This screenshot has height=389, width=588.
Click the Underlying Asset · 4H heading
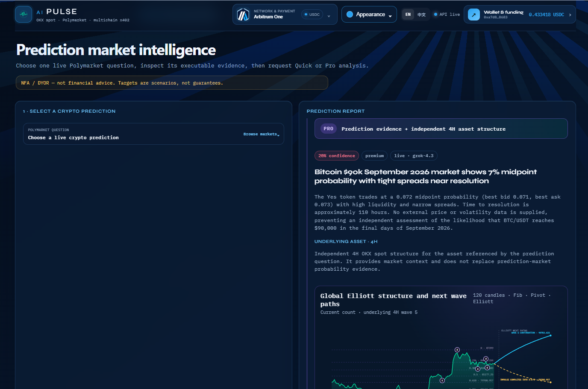(x=346, y=242)
